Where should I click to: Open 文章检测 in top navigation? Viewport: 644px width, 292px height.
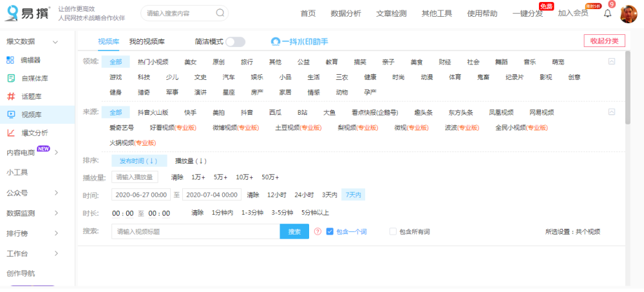click(x=391, y=13)
